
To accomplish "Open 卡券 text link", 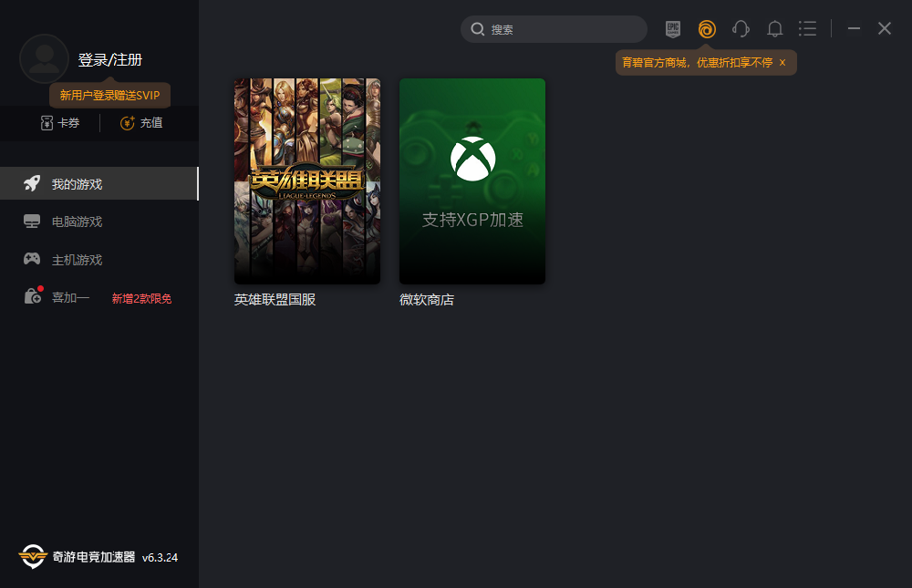I will click(68, 123).
